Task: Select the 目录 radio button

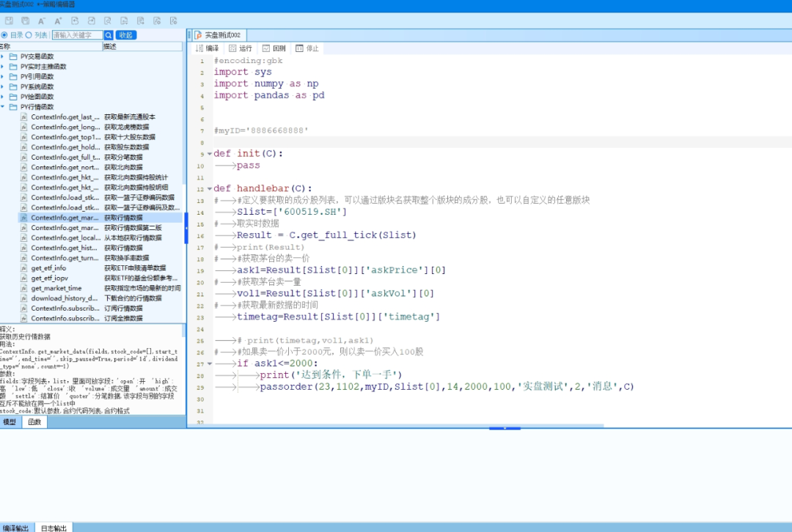Action: click(5, 35)
